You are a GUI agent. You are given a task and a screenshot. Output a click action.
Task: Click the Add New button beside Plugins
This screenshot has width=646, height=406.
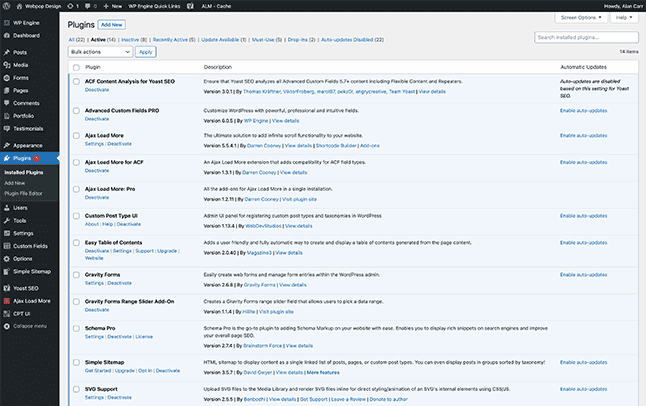click(x=112, y=25)
